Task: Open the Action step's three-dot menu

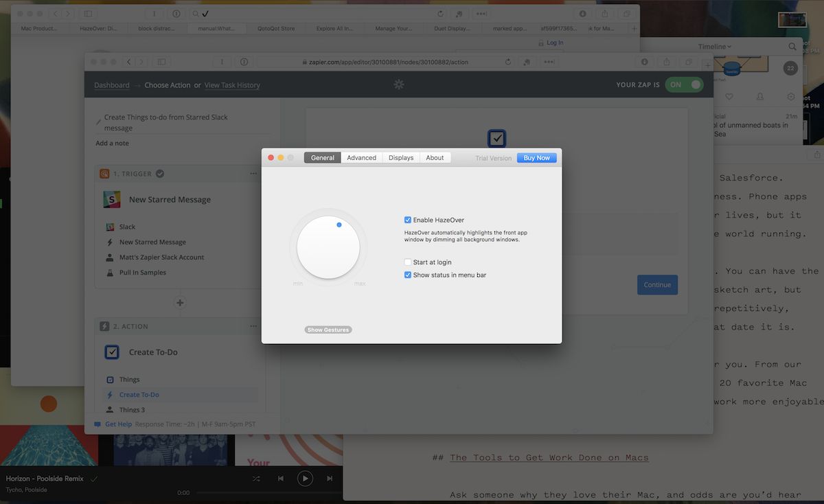Action: (x=253, y=326)
